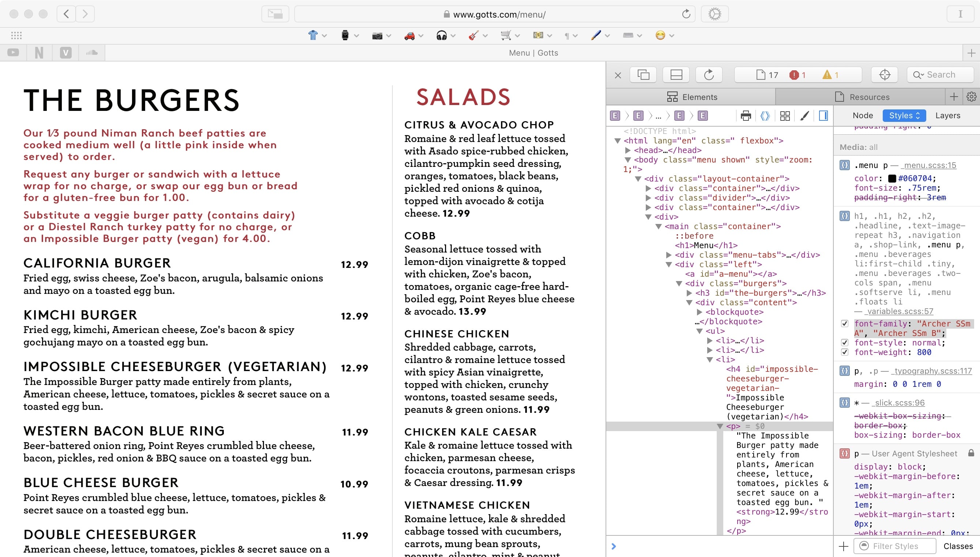This screenshot has height=557, width=980.
Task: Open a new tab with plus button
Action: [971, 52]
